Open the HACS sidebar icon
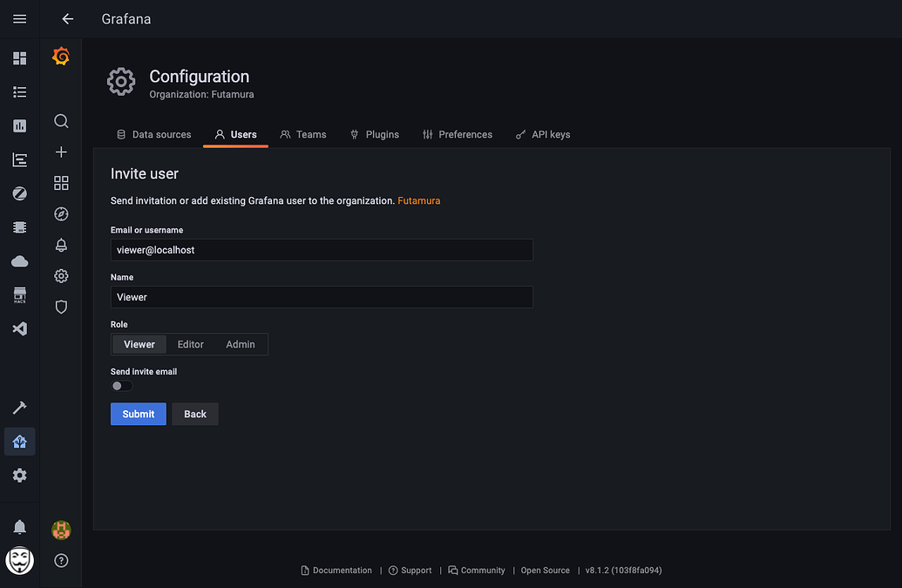Viewport: 902px width, 588px height. (19, 294)
